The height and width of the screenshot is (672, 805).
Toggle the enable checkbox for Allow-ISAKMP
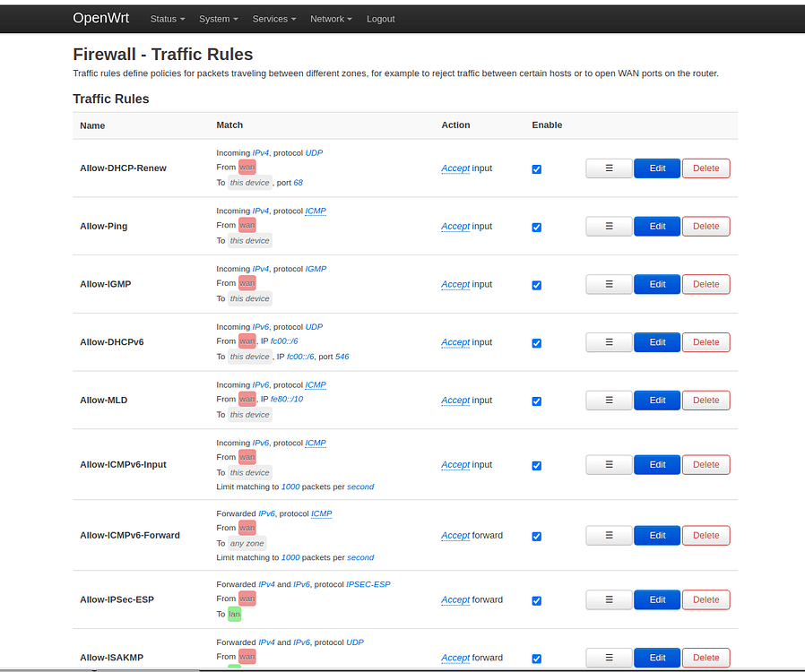(536, 658)
